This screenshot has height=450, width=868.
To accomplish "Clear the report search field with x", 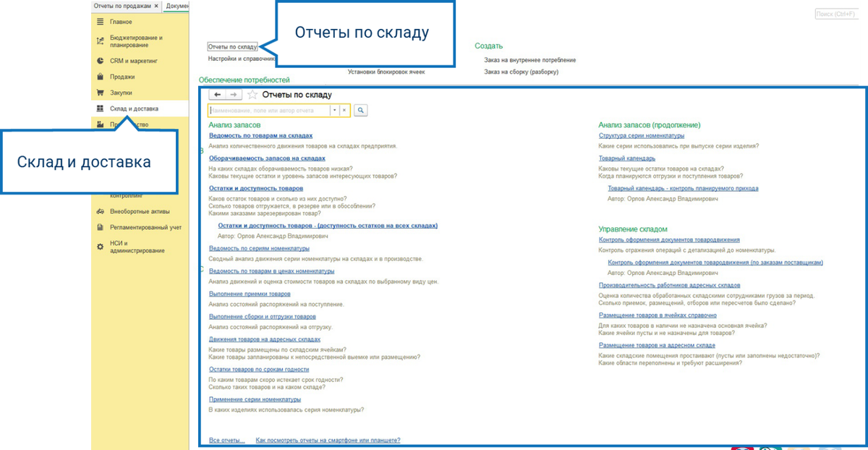I will (344, 110).
